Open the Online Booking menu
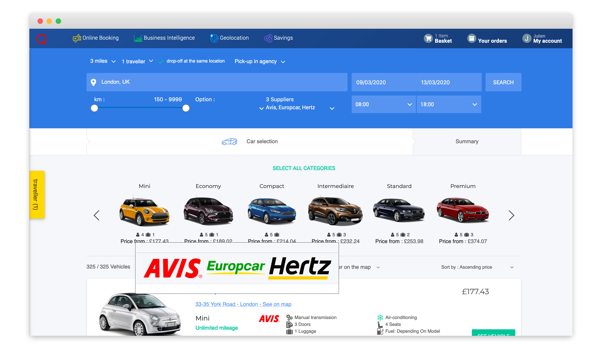 pos(96,38)
